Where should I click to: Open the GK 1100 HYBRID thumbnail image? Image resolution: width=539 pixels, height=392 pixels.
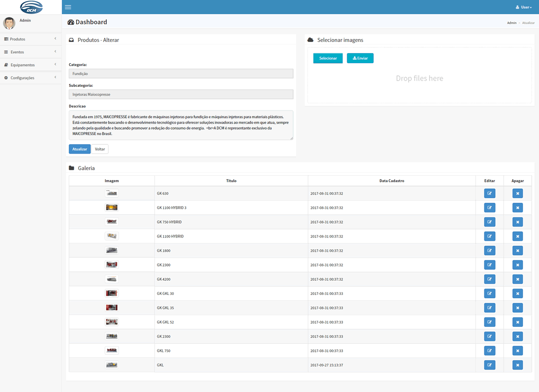[112, 236]
